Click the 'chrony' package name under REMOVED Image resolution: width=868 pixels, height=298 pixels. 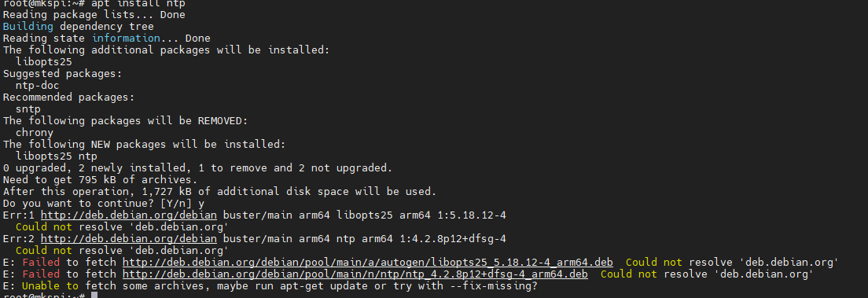(x=35, y=132)
